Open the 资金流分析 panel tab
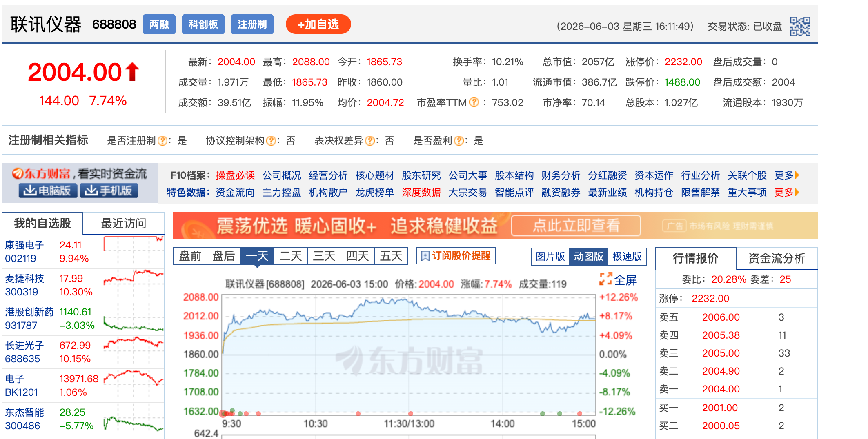The height and width of the screenshot is (439, 868). click(x=777, y=258)
